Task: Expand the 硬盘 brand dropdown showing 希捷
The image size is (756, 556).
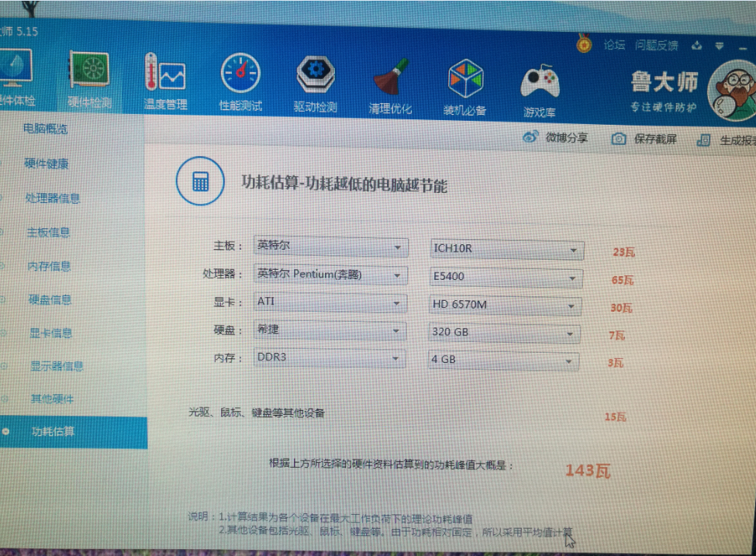Action: coord(330,330)
